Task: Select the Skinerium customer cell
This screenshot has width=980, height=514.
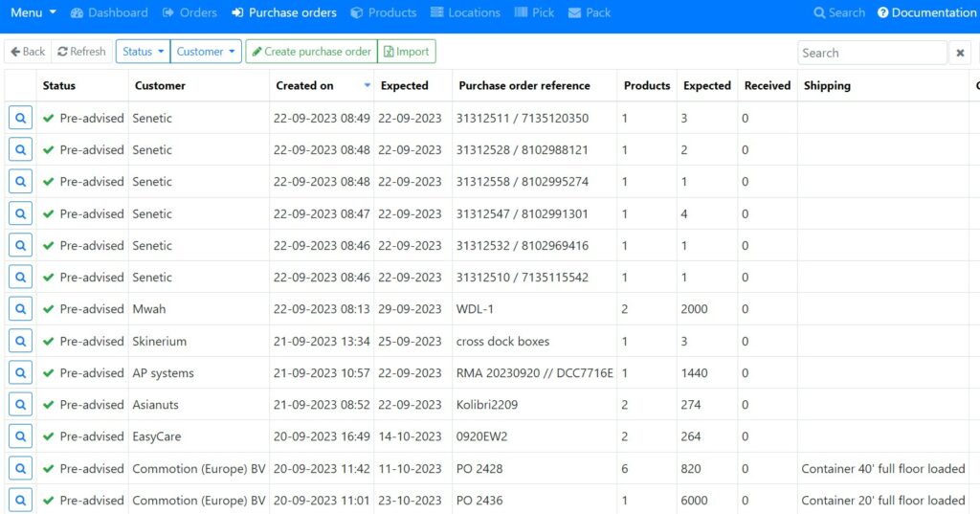Action: (x=199, y=341)
